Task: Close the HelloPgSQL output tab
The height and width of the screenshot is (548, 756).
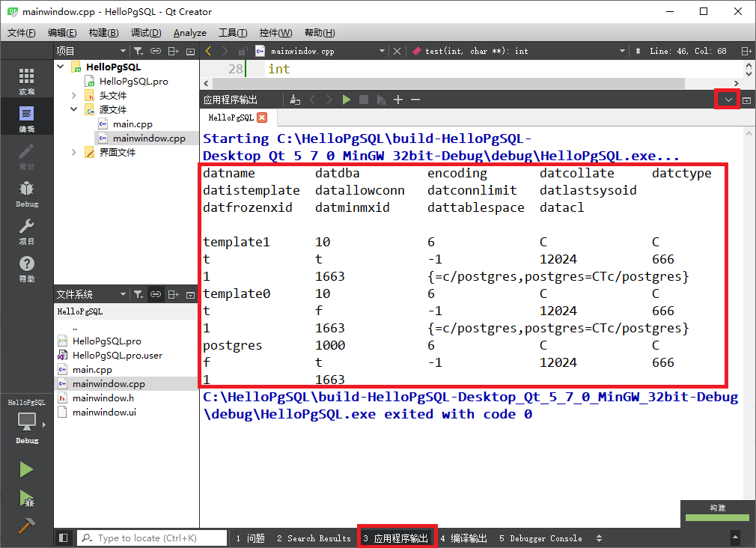Action: point(262,118)
